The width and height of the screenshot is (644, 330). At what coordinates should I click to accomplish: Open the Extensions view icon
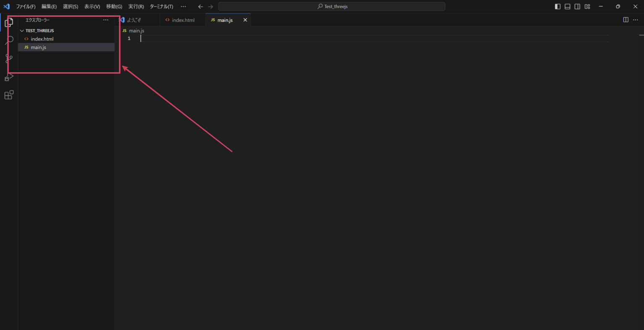9,95
